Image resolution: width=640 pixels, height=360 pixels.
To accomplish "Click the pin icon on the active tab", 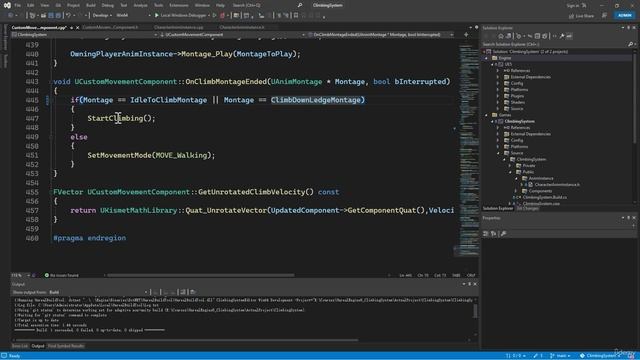I will point(71,28).
